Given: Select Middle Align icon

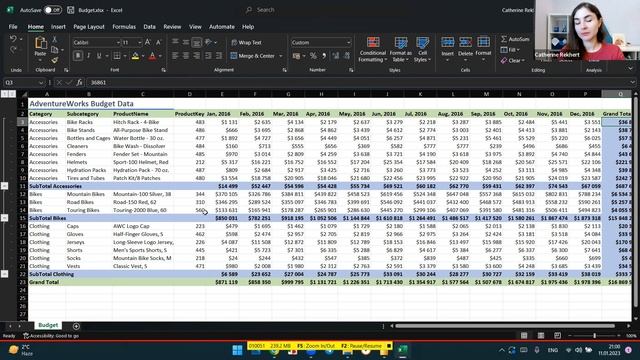Looking at the screenshot, I should coord(186,42).
